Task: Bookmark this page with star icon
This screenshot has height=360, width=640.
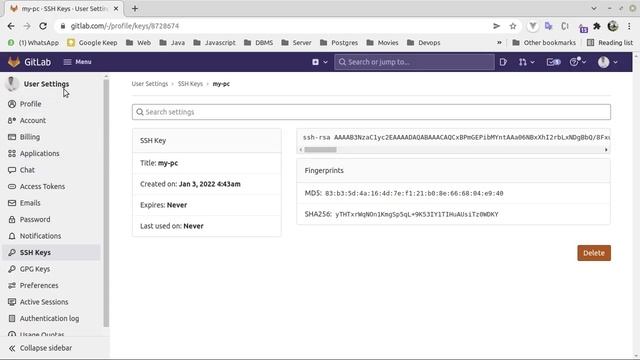Action: tap(513, 26)
